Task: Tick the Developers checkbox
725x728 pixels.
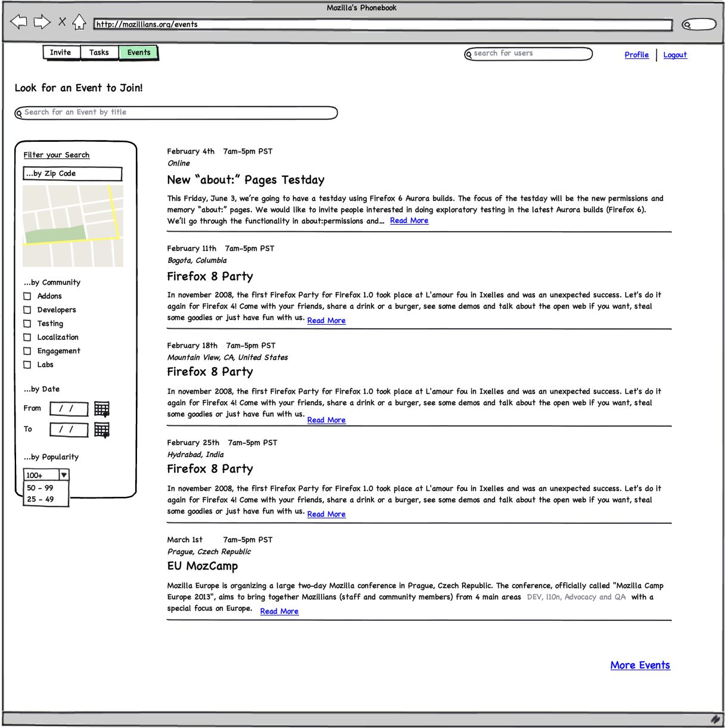Action: [27, 310]
